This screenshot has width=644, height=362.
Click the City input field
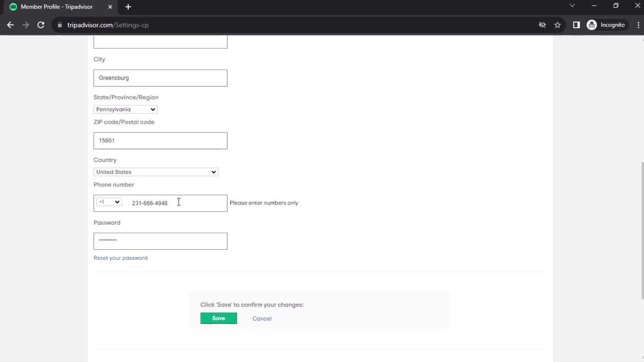pyautogui.click(x=160, y=78)
